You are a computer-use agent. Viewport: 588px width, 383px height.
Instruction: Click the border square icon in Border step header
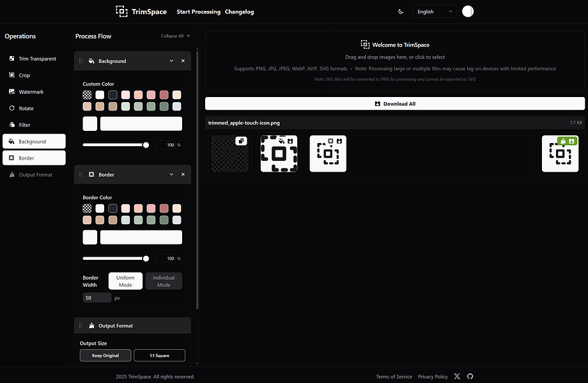tap(91, 174)
